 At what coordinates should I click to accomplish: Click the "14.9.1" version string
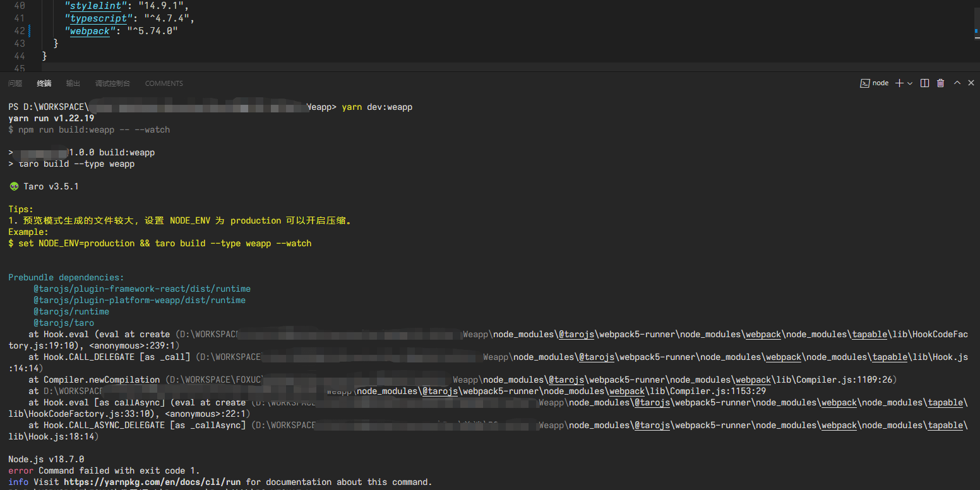coord(160,6)
